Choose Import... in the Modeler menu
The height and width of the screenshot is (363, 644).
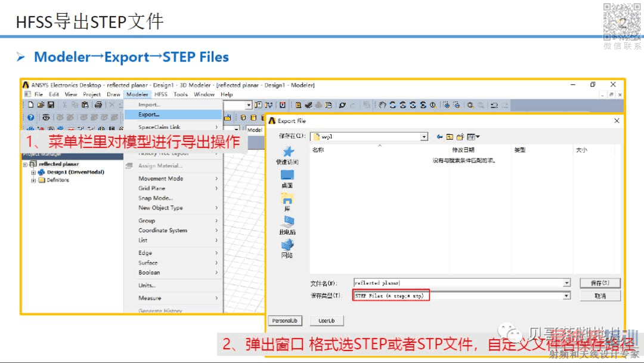coord(173,105)
